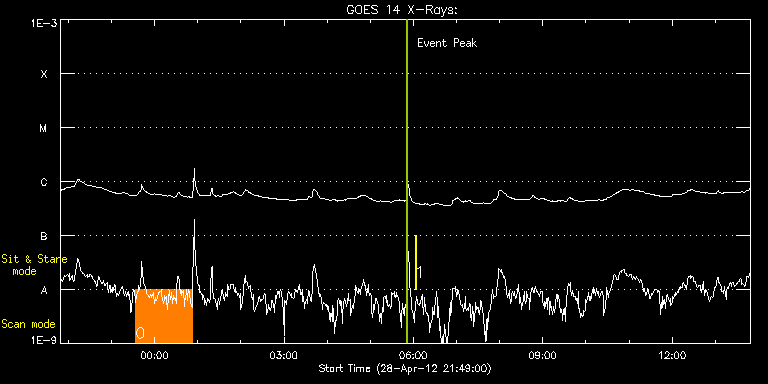The width and height of the screenshot is (768, 384).
Task: Click the X class axis label
Action: tap(44, 74)
